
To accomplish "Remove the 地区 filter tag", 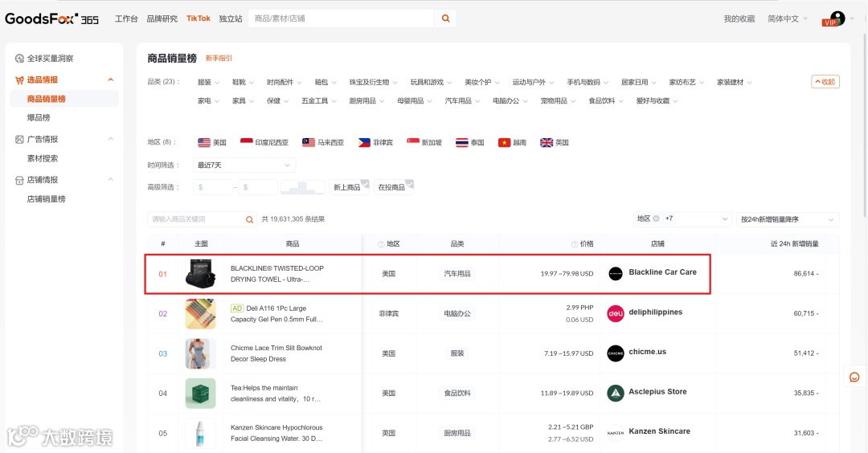I will pyautogui.click(x=656, y=218).
